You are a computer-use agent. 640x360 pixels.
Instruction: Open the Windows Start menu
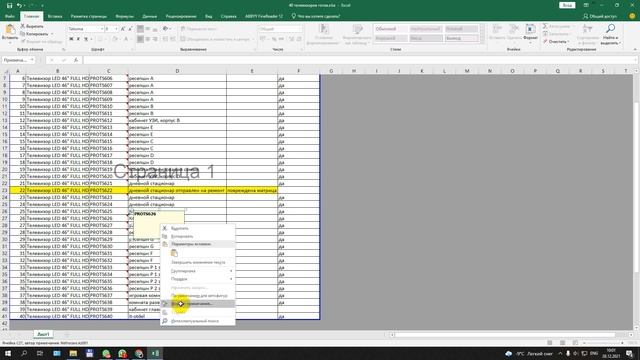point(8,353)
